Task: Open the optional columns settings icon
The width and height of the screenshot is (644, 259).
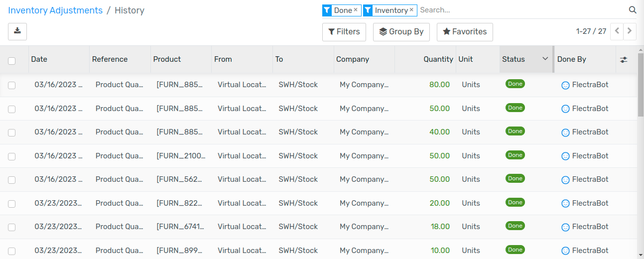Action: (624, 59)
